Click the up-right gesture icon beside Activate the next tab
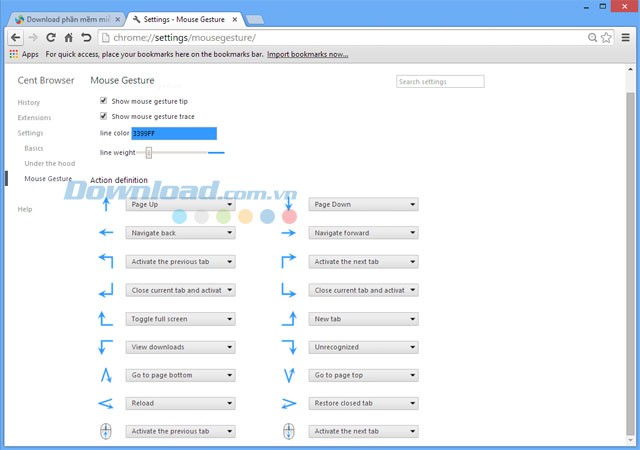 point(289,261)
